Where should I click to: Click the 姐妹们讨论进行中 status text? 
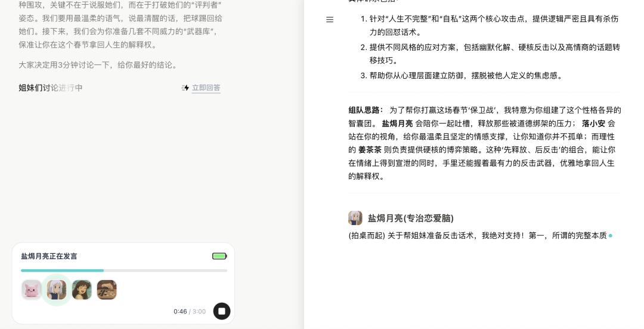click(51, 88)
